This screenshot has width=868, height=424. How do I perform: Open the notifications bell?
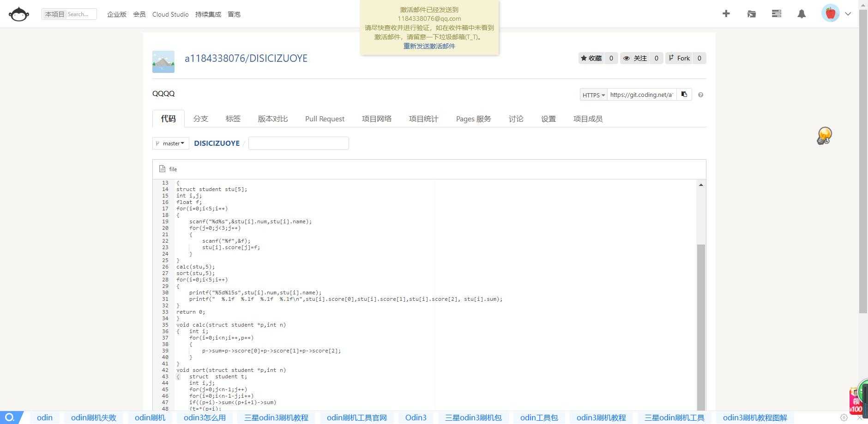pyautogui.click(x=802, y=14)
